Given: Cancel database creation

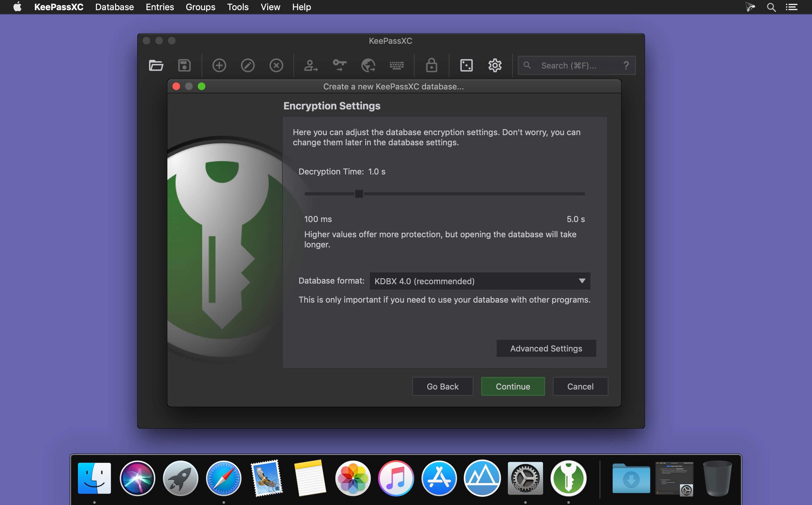Looking at the screenshot, I should [x=581, y=386].
